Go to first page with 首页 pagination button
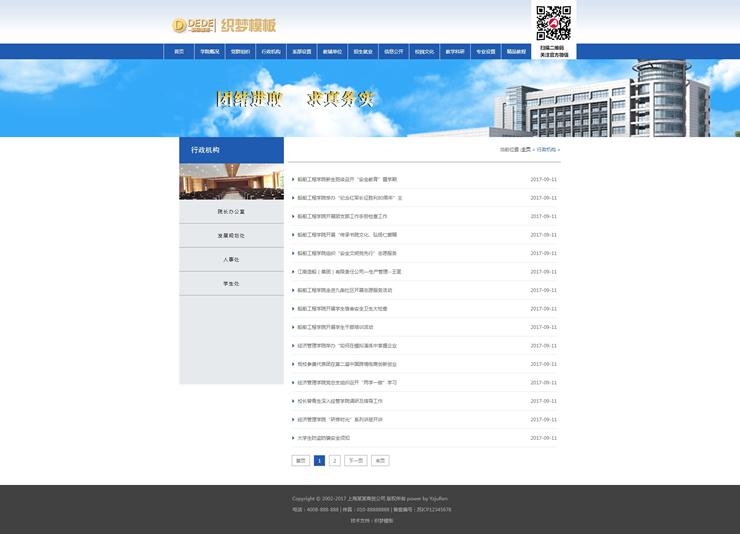 pos(301,460)
